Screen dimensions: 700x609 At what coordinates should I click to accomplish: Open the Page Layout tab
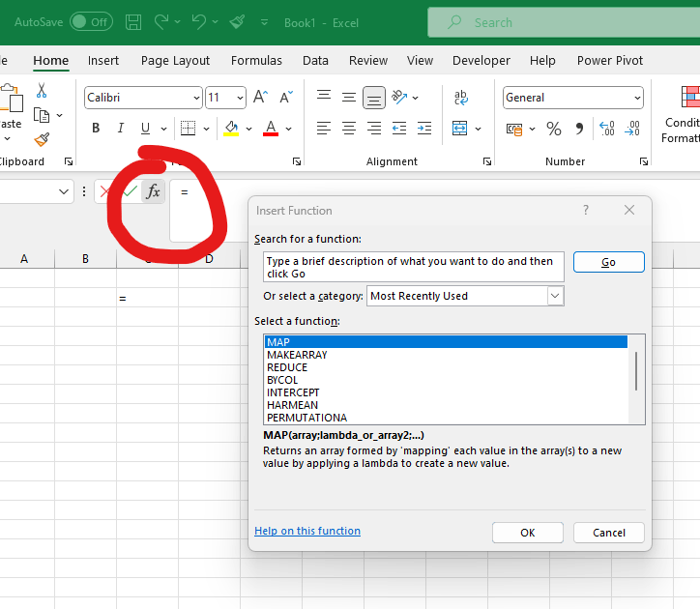point(175,60)
